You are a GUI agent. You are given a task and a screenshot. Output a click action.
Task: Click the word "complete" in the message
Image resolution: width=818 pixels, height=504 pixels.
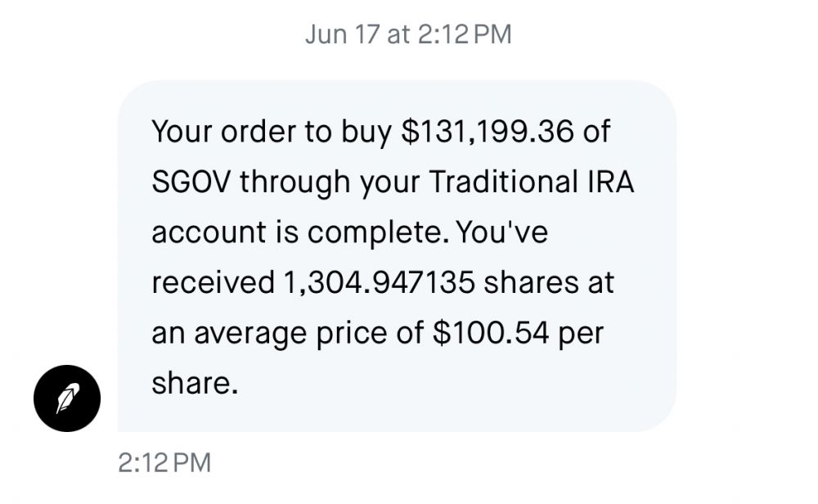point(378,232)
